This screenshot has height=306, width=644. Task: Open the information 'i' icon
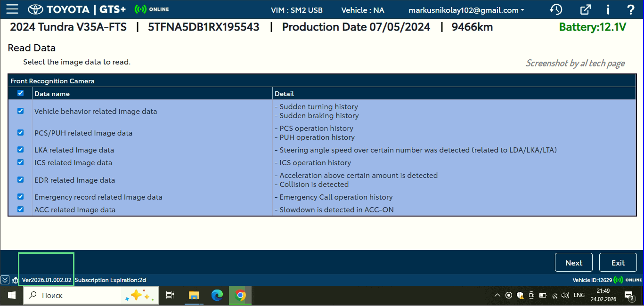pyautogui.click(x=608, y=9)
